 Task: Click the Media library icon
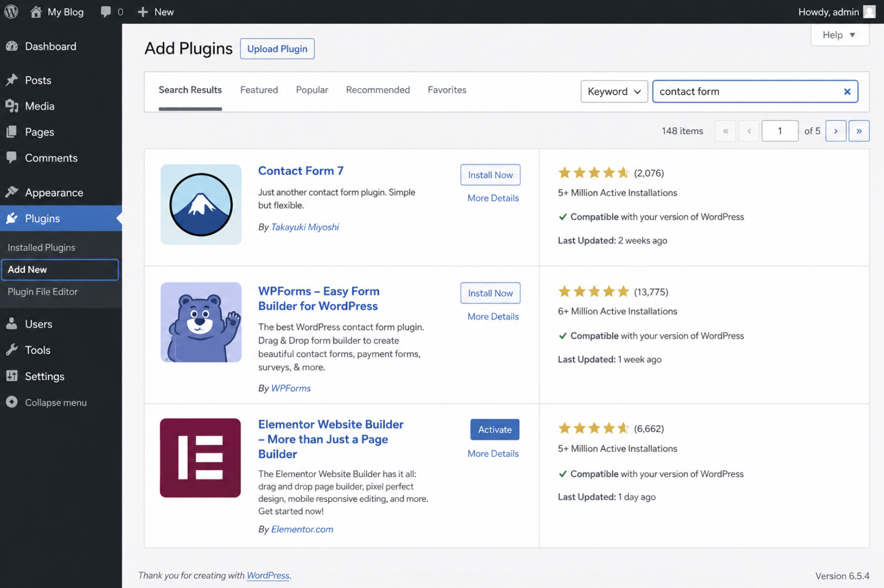click(x=12, y=106)
